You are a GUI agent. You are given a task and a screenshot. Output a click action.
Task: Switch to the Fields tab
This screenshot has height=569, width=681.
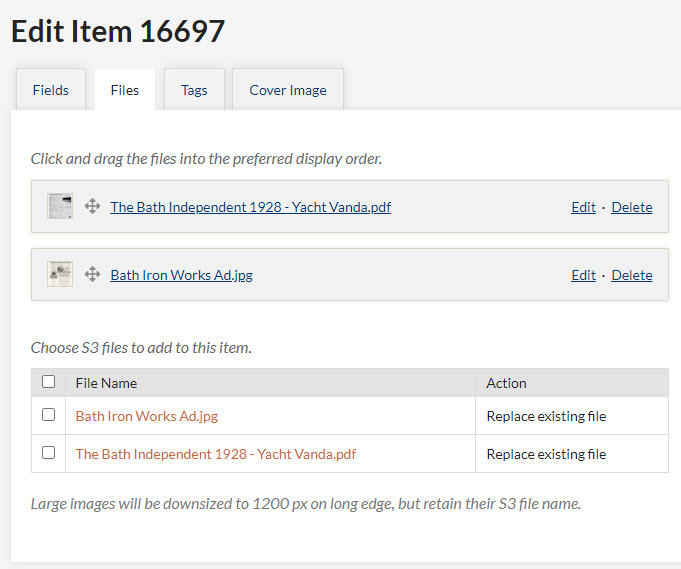51,90
